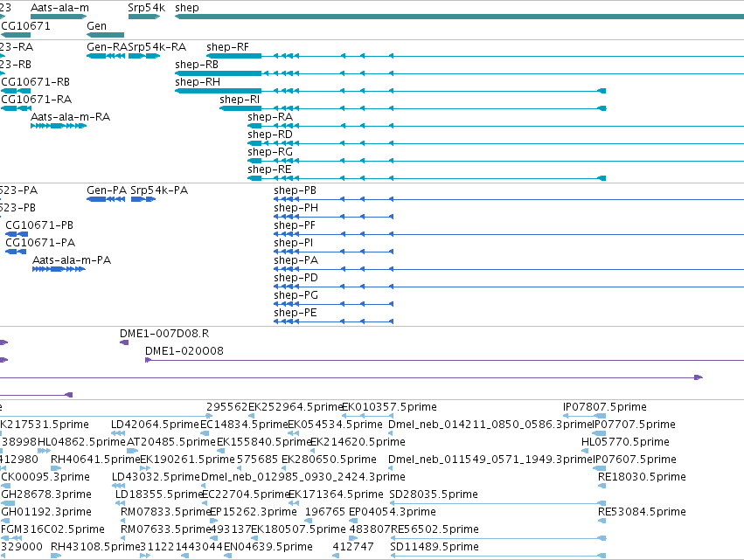744x560 pixels.
Task: Click the DME1-020O08 feature label
Action: [x=184, y=351]
